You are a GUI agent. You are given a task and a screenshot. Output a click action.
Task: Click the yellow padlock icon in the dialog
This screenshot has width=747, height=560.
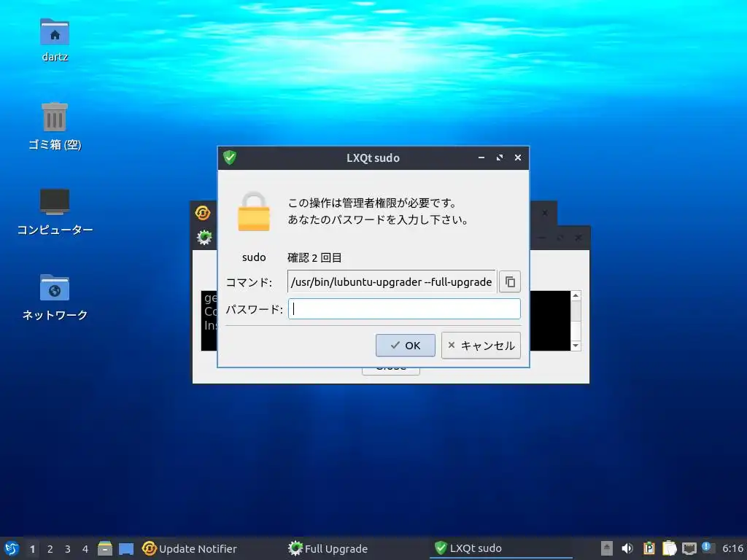[253, 212]
